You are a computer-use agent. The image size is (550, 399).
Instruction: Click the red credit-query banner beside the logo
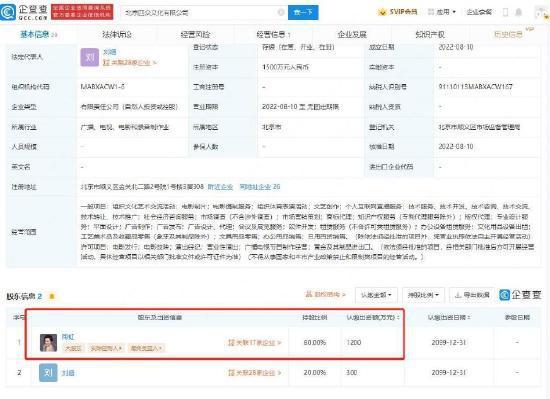(x=82, y=12)
